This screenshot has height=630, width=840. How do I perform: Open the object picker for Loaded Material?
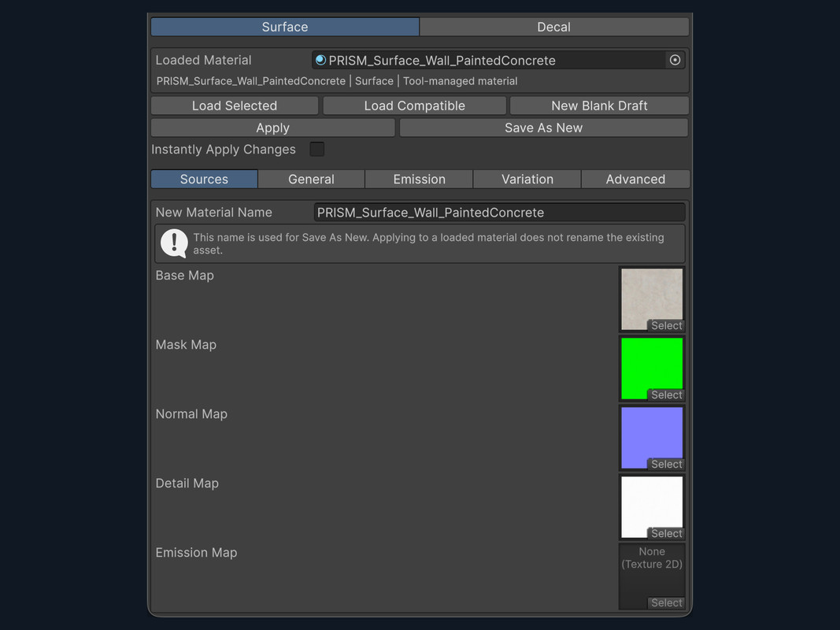tap(675, 60)
